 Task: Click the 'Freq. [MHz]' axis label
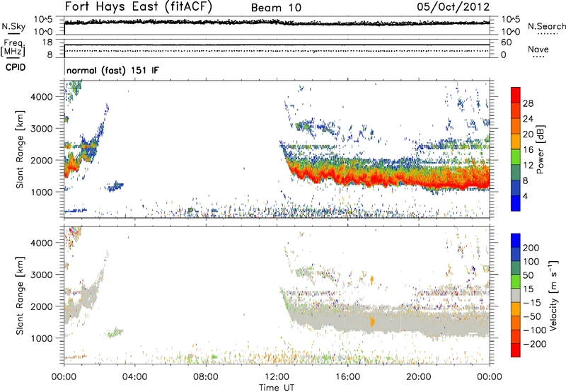[x=13, y=48]
